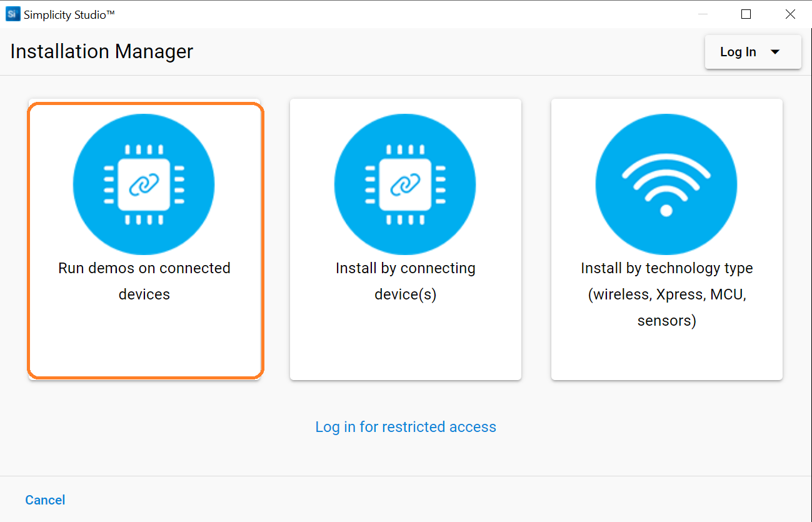Click the Installation Manager heading
This screenshot has height=522, width=812.
click(101, 51)
